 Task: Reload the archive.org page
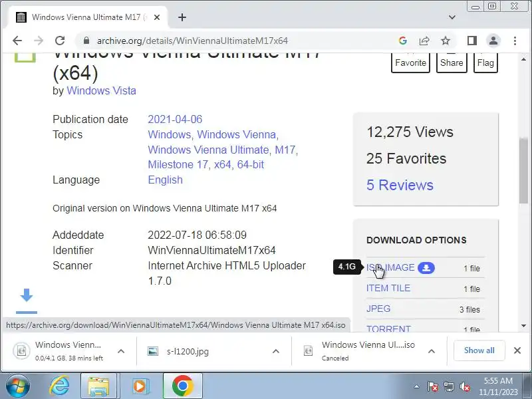pos(60,41)
